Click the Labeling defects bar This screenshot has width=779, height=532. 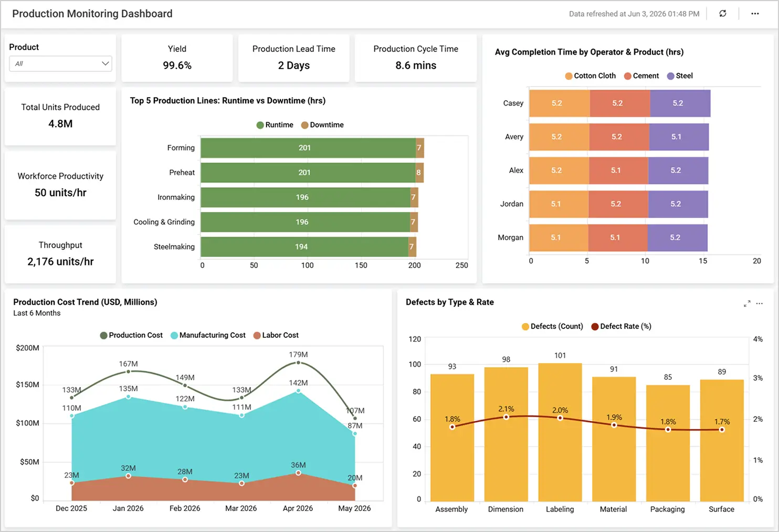click(560, 432)
